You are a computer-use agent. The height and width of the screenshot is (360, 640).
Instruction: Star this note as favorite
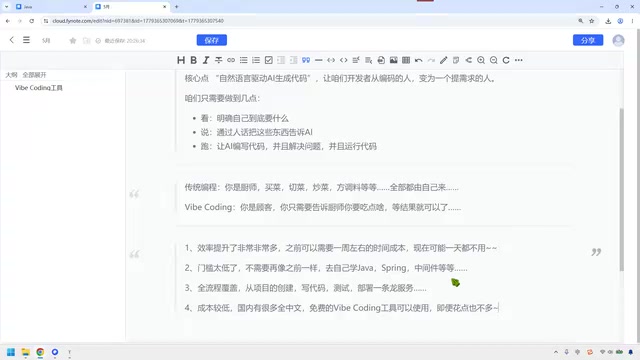(x=73, y=40)
